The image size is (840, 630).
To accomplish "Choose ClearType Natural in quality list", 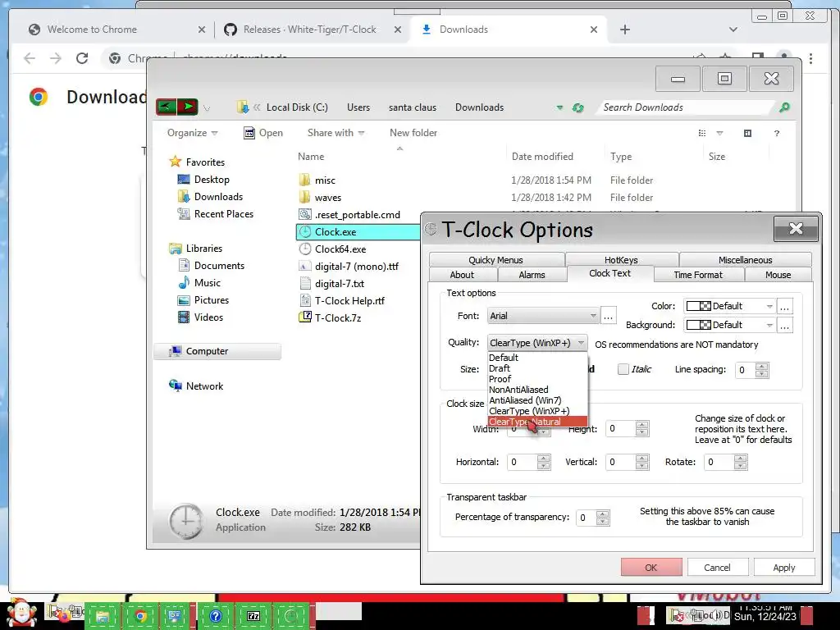I will [x=537, y=422].
